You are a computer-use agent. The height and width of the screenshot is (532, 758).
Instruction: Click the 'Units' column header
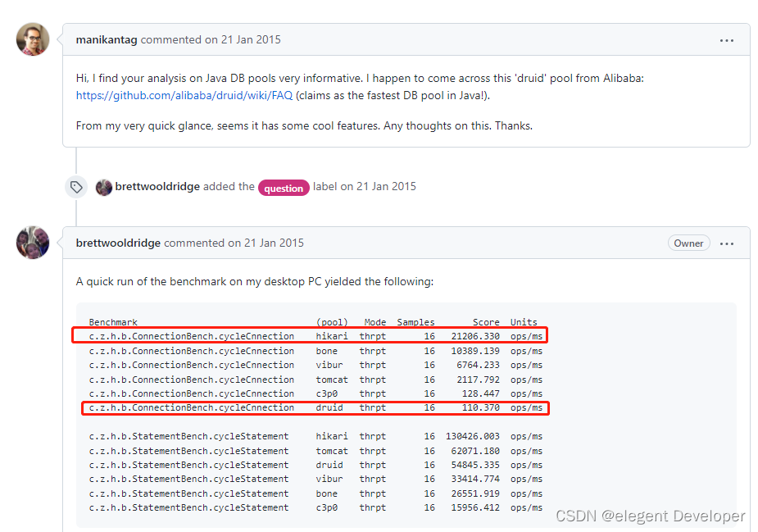(524, 322)
